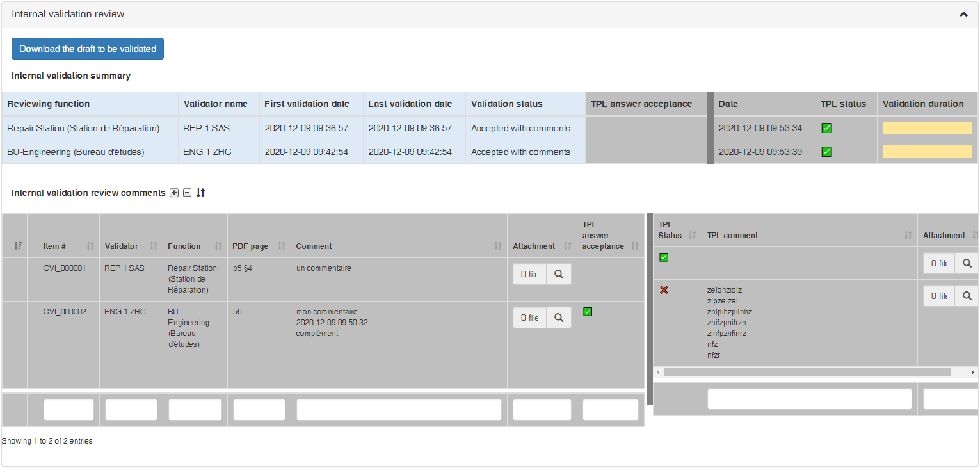Click sort arrows icon beside review comments heading
The width and height of the screenshot is (980, 468).
click(x=200, y=193)
